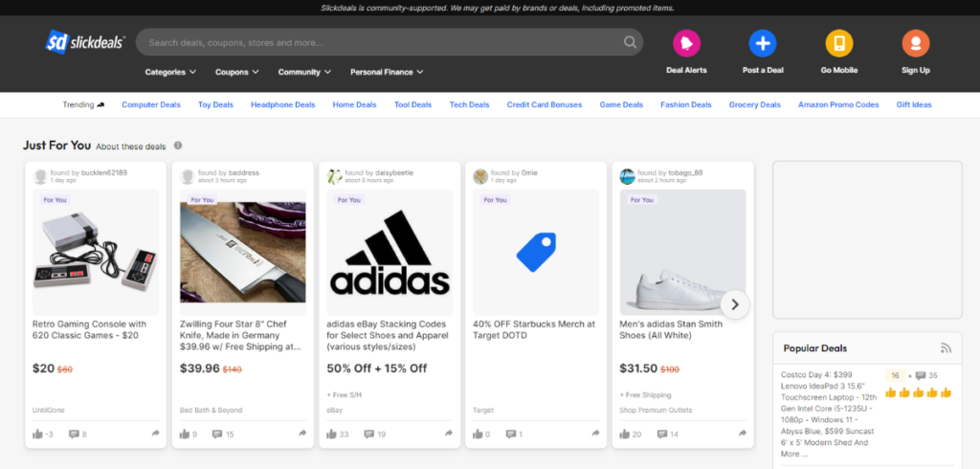Click the Bed Bath & Beyond store name
The image size is (980, 469).
(212, 411)
